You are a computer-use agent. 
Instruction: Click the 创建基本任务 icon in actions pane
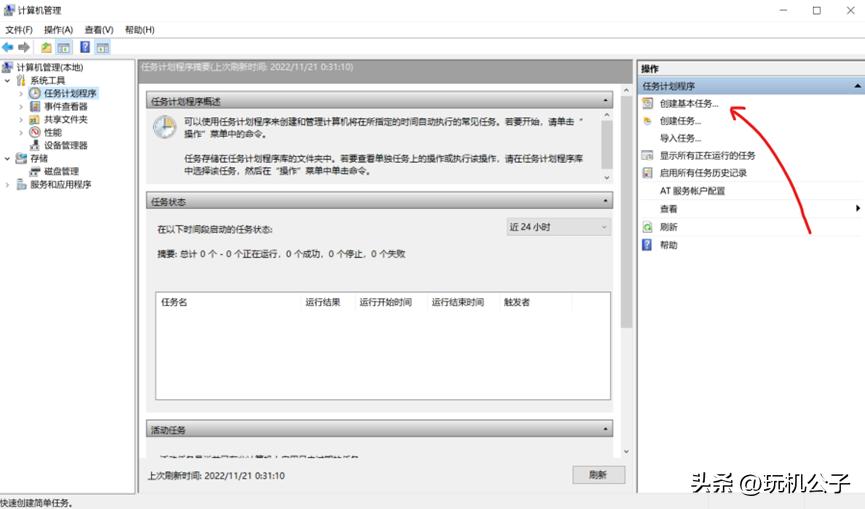pyautogui.click(x=648, y=103)
